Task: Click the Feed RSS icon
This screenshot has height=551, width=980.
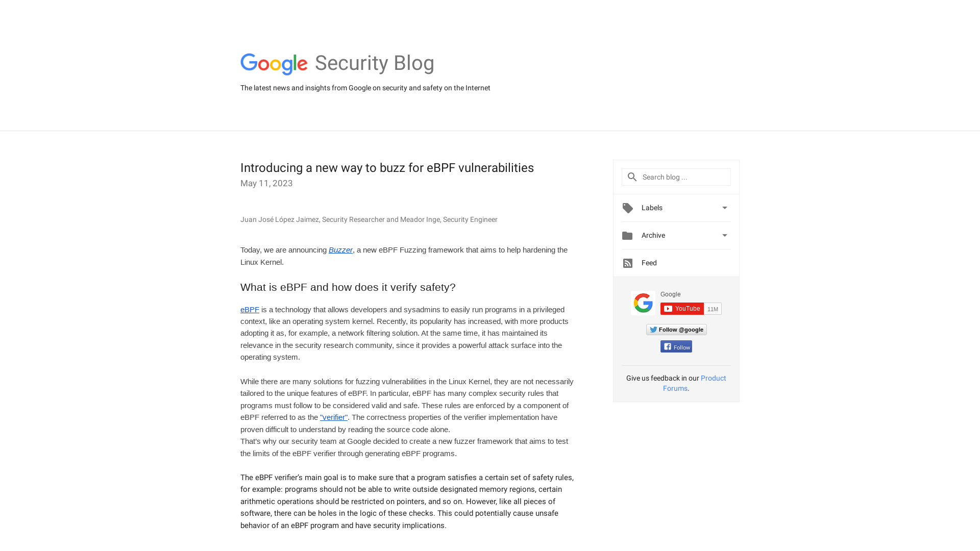Action: click(x=627, y=262)
